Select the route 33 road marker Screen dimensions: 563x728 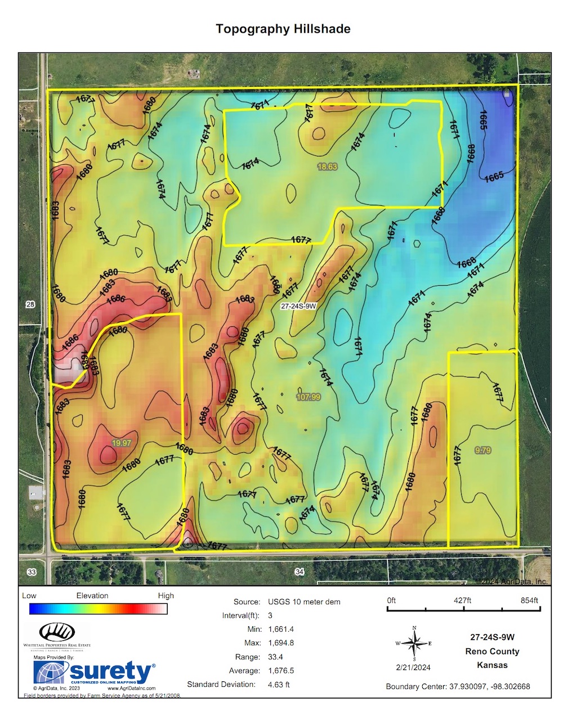click(x=32, y=572)
